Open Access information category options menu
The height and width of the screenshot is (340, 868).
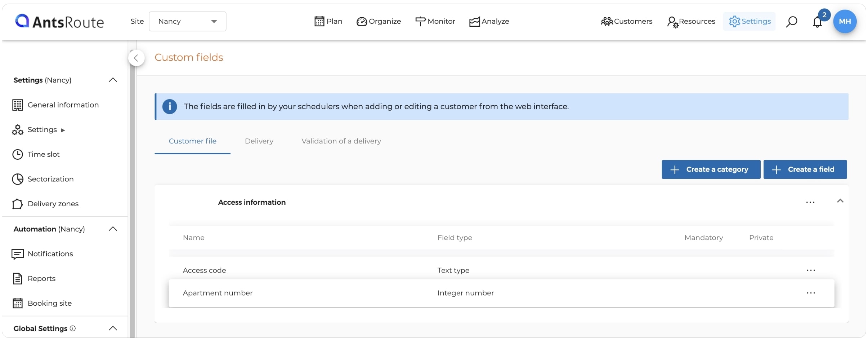coord(810,202)
